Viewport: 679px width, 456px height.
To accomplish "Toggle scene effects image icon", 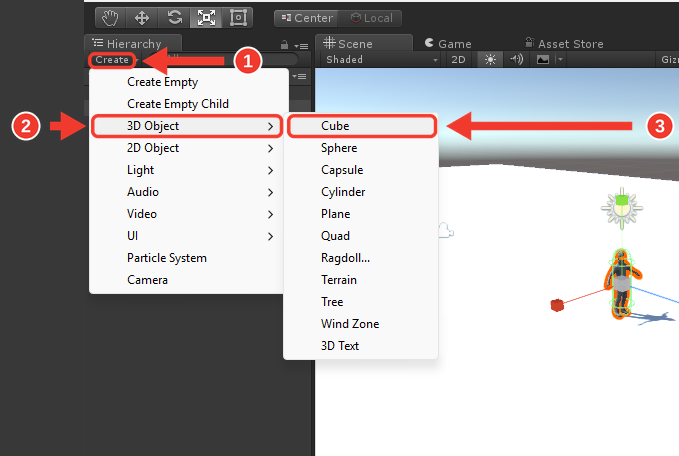I will [x=543, y=60].
